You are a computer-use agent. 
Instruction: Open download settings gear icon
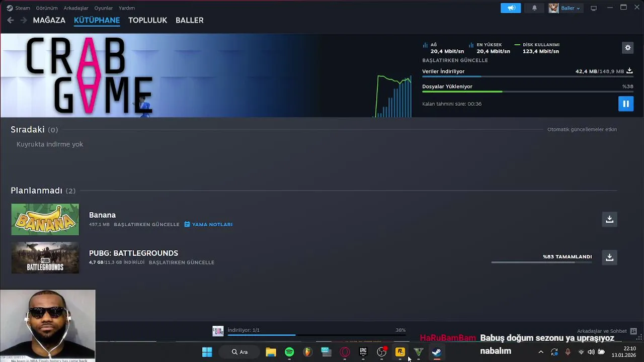(x=628, y=48)
